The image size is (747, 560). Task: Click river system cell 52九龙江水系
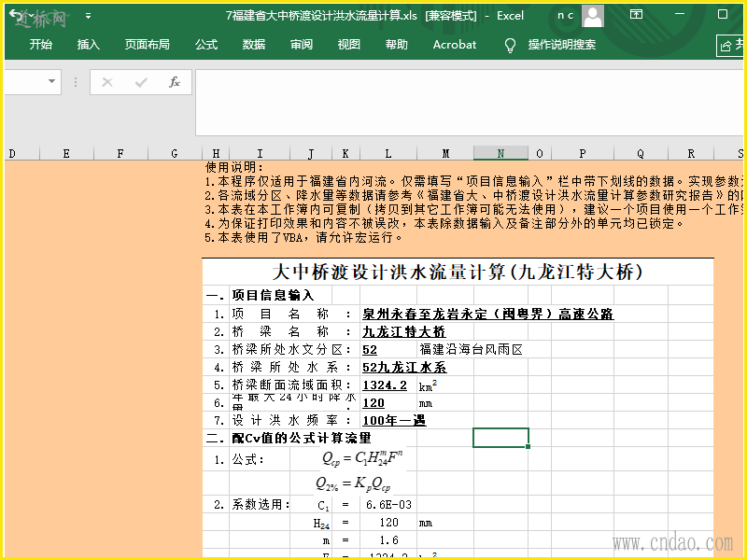click(404, 367)
